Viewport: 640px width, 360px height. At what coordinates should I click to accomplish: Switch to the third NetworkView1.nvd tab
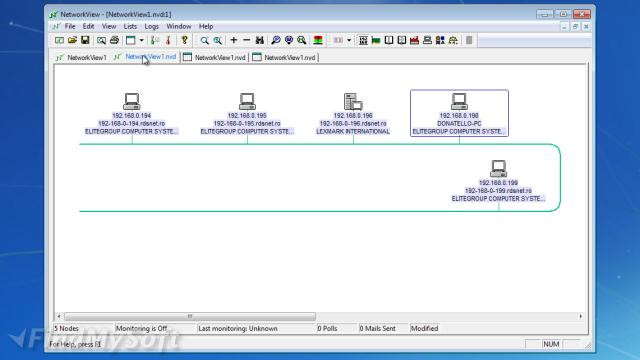[215, 58]
